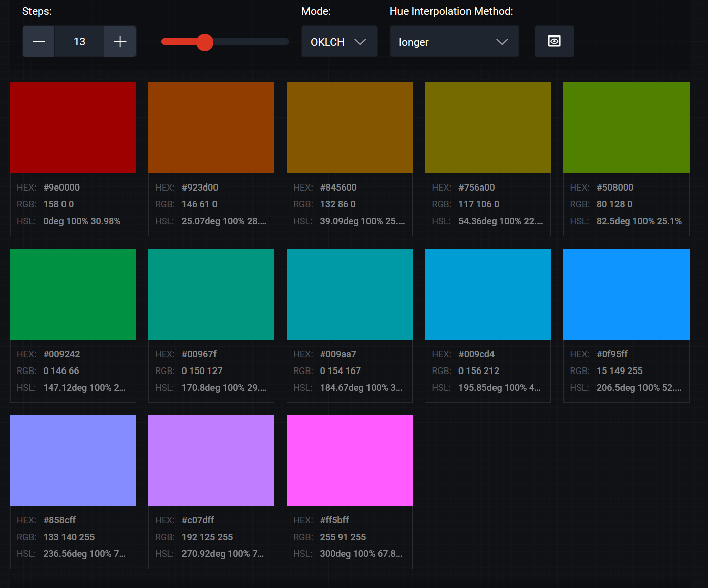The height and width of the screenshot is (588, 708).
Task: Click the HEX text #845600
Action: click(338, 188)
